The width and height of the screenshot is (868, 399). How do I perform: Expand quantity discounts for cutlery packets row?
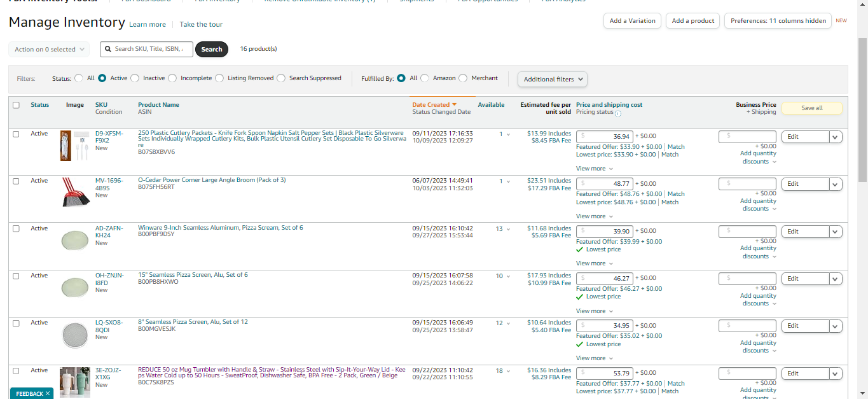coord(758,157)
